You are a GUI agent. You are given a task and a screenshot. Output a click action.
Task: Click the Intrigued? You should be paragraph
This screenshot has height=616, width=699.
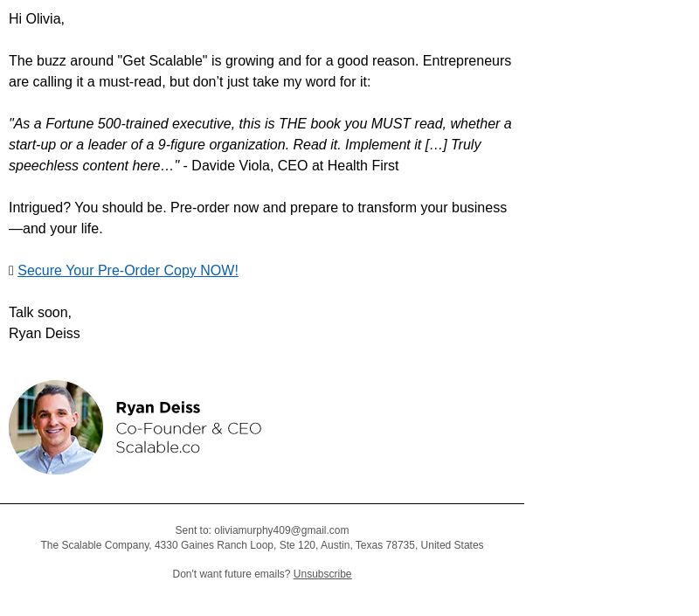point(258,218)
